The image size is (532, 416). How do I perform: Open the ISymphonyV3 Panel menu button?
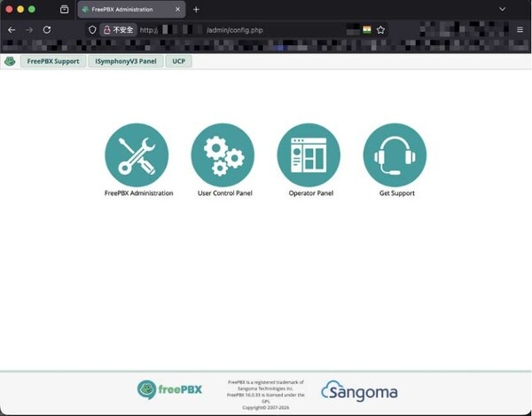(x=126, y=61)
